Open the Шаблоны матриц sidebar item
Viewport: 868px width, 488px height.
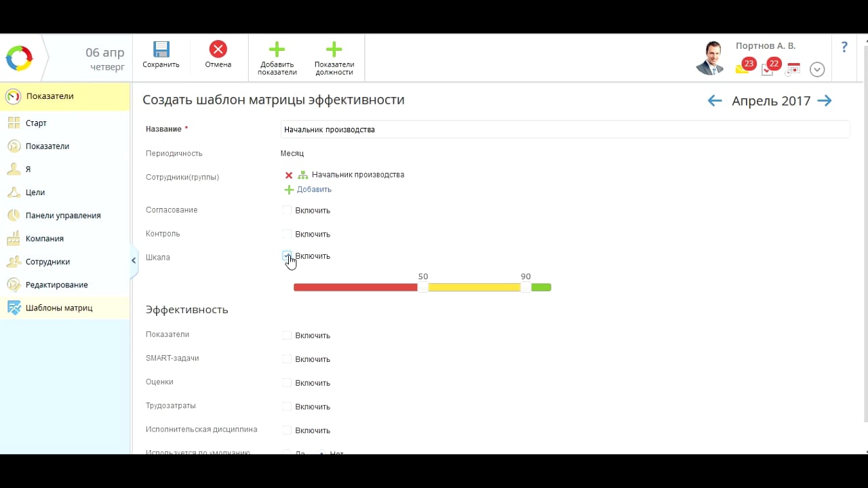click(65, 308)
